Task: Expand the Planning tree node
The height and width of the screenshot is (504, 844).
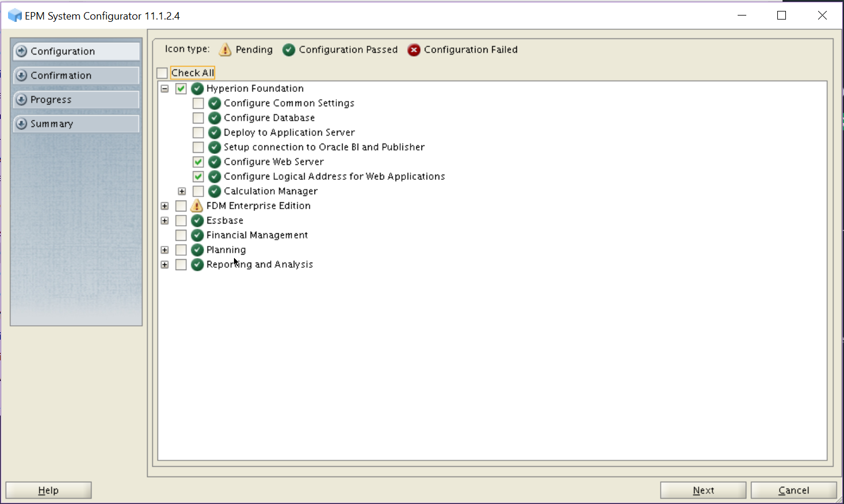Action: pyautogui.click(x=165, y=250)
